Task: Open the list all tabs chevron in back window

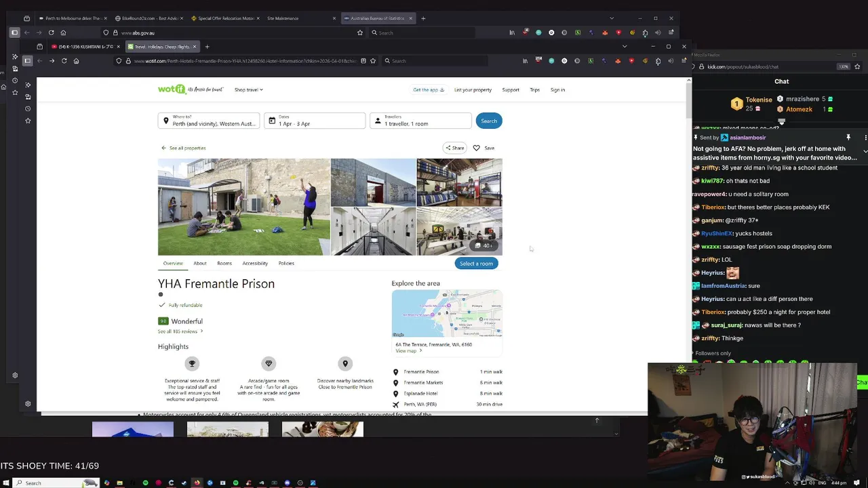Action: (612, 18)
